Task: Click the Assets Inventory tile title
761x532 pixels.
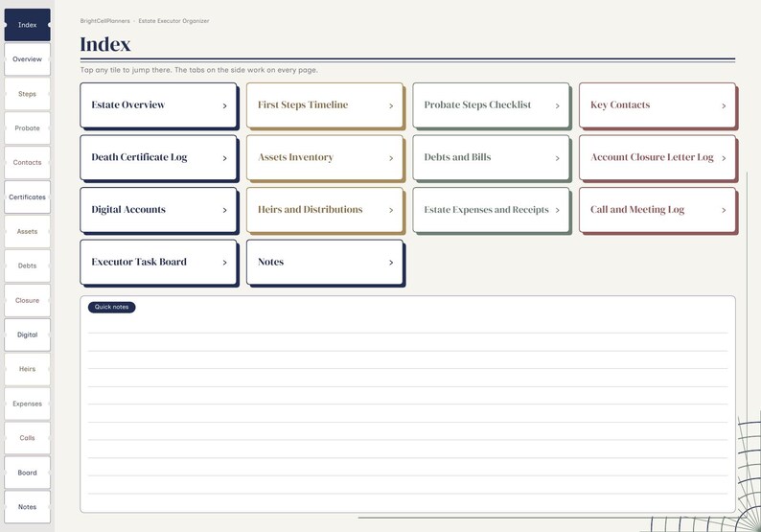Action: point(295,157)
